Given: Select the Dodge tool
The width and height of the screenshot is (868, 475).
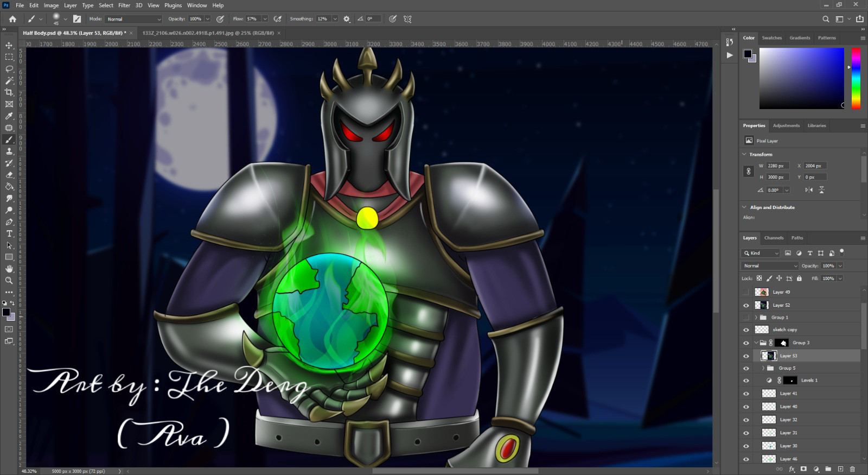Looking at the screenshot, I should point(9,210).
